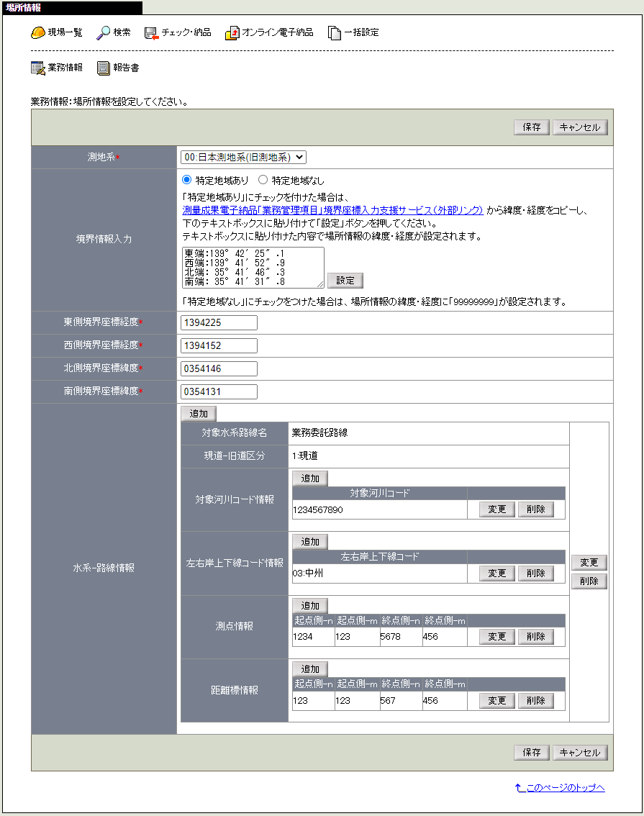Switch to 報告書 section
This screenshot has height=816, width=644.
click(x=126, y=68)
